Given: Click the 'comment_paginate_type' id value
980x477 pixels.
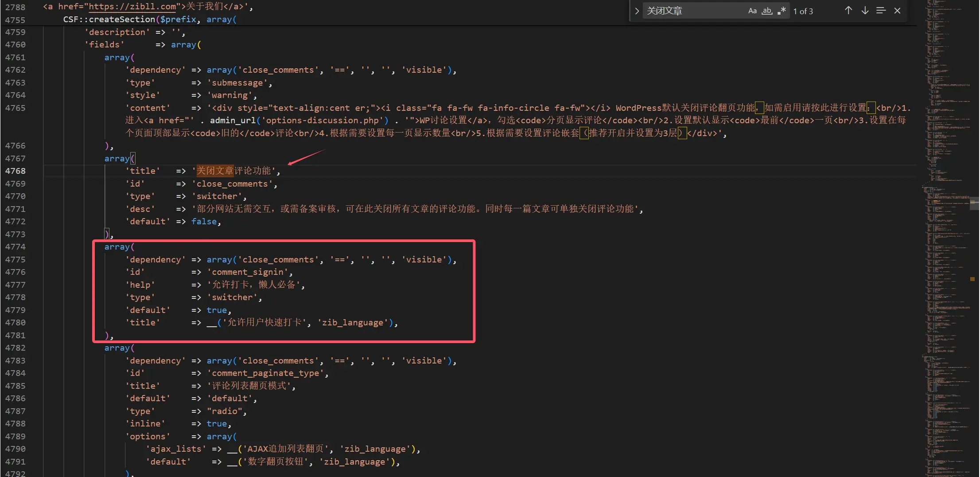Looking at the screenshot, I should (265, 373).
